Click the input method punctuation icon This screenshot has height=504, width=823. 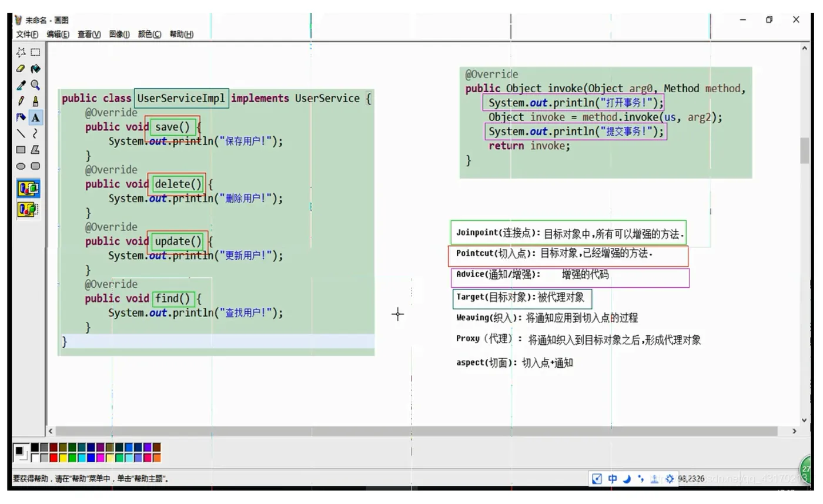click(x=641, y=479)
